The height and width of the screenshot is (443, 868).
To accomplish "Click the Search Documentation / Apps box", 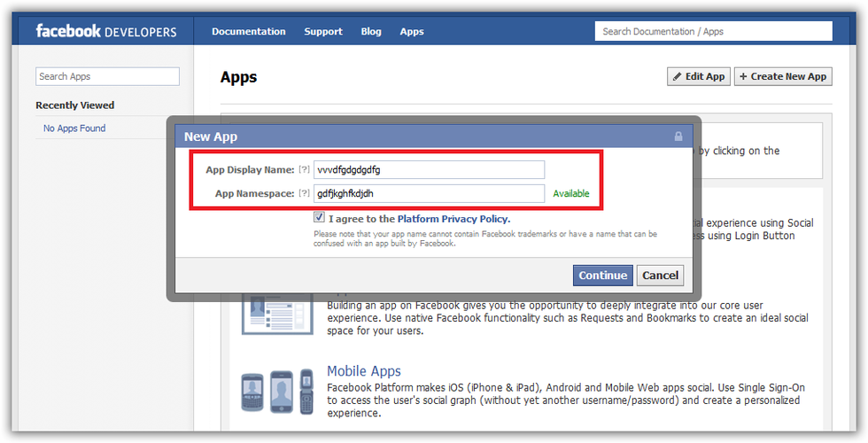I will 714,32.
